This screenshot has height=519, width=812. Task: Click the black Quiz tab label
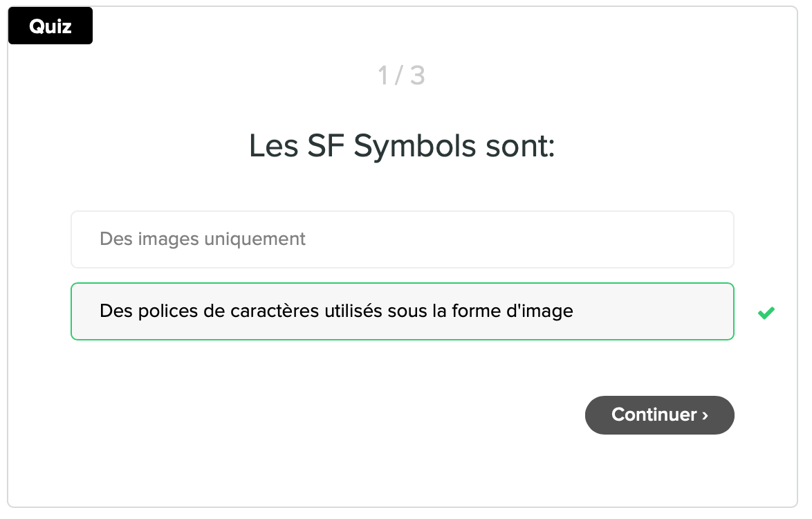[50, 27]
